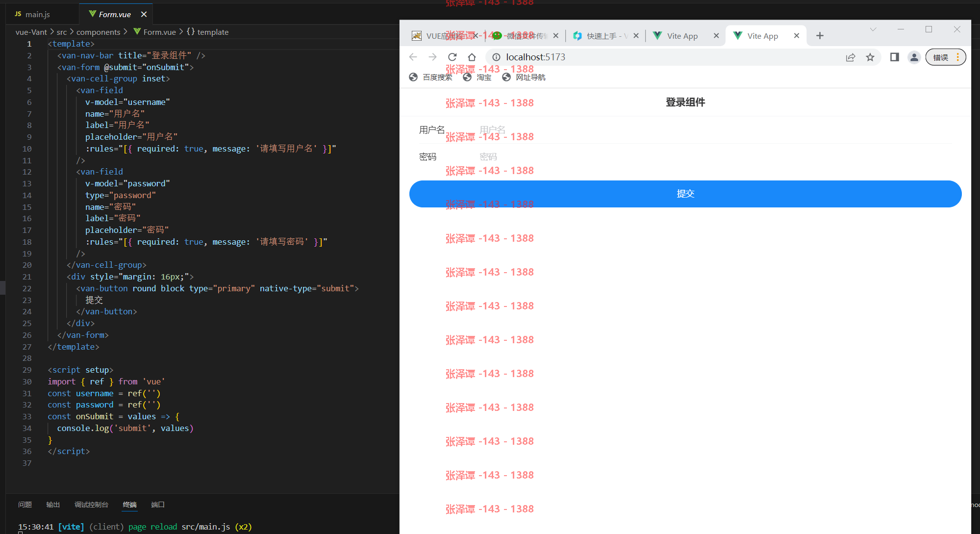Screen dimensions: 980x534
Task: Open a new browser tab
Action: [820, 35]
